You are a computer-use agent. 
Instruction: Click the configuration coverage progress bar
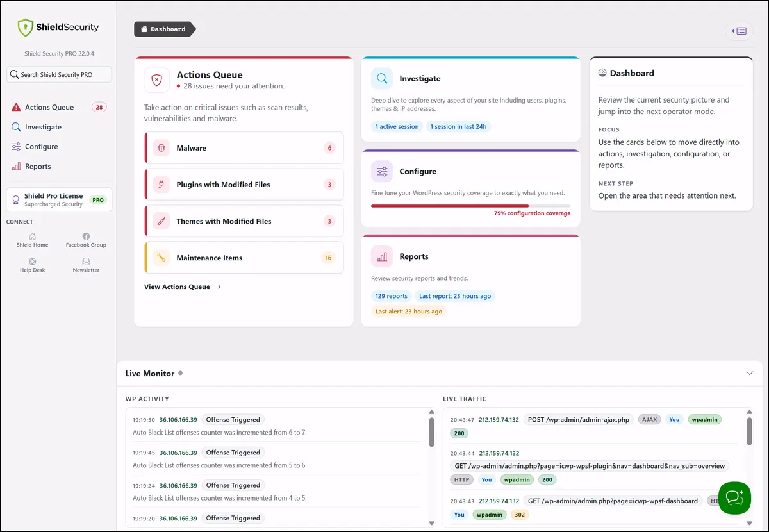click(470, 206)
